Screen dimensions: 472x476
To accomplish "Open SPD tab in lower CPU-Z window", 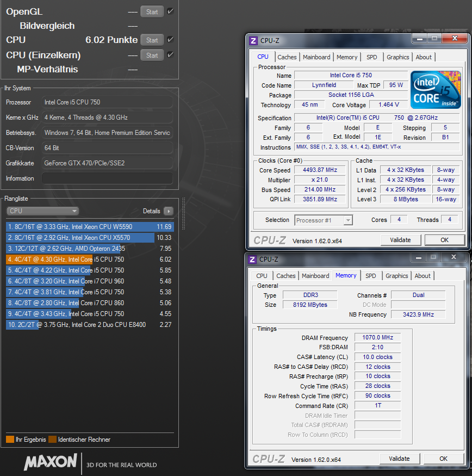I will point(371,276).
